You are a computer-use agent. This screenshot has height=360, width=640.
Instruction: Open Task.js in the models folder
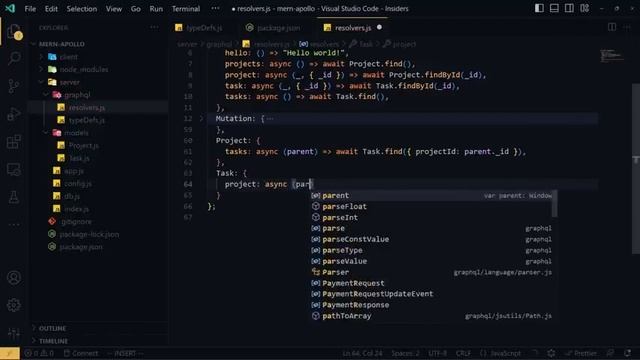click(79, 158)
